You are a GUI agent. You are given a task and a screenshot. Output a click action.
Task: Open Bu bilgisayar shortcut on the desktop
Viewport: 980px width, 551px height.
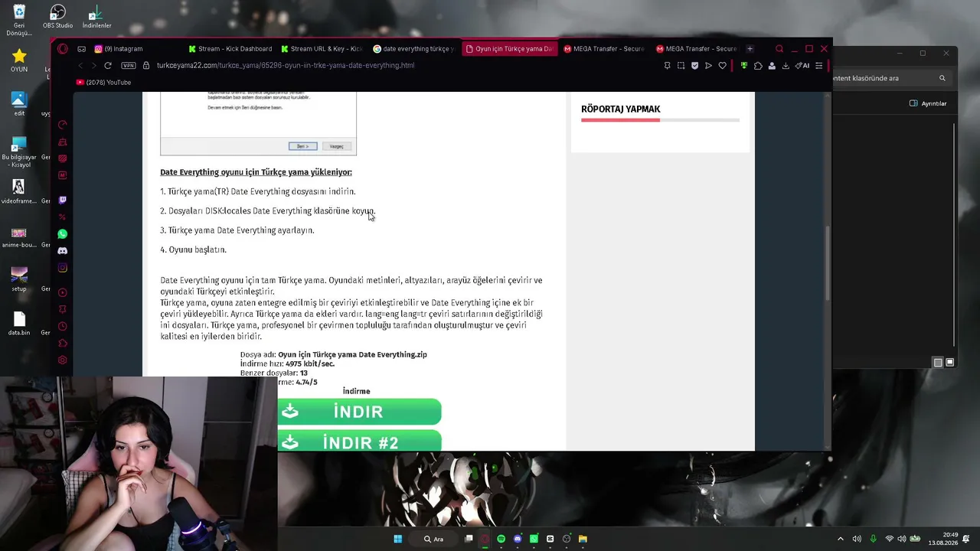[x=19, y=152]
